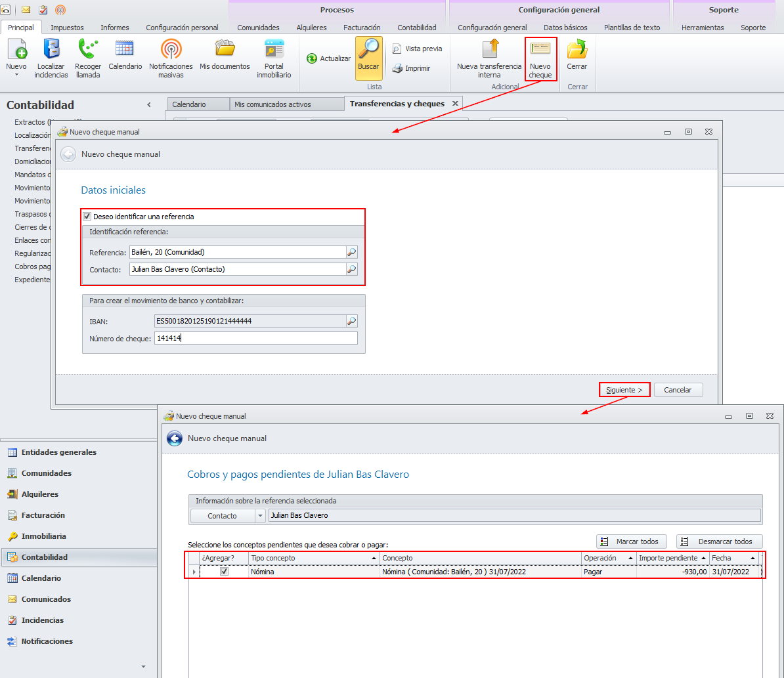Image resolution: width=784 pixels, height=678 pixels.
Task: Click the Siguiente button
Action: [624, 390]
